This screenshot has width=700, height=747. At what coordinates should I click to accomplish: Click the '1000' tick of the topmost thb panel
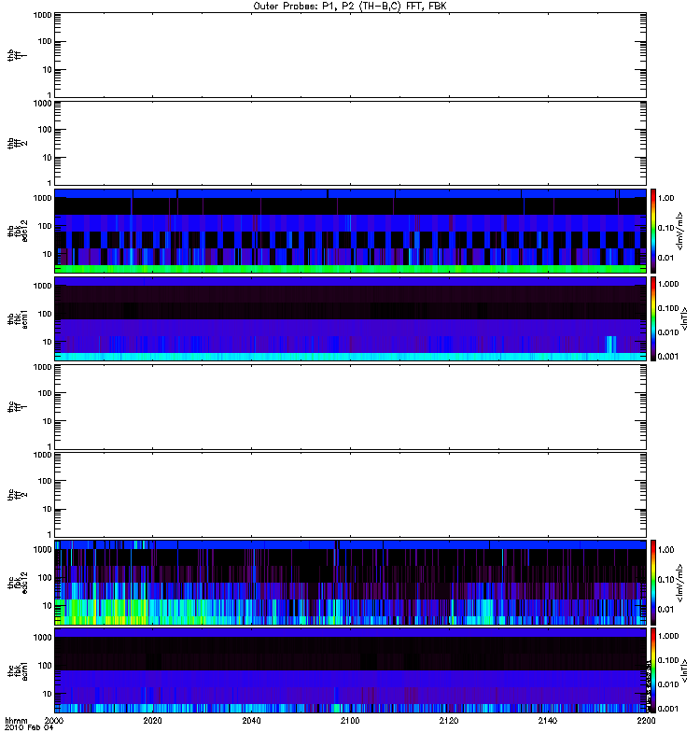(x=42, y=15)
